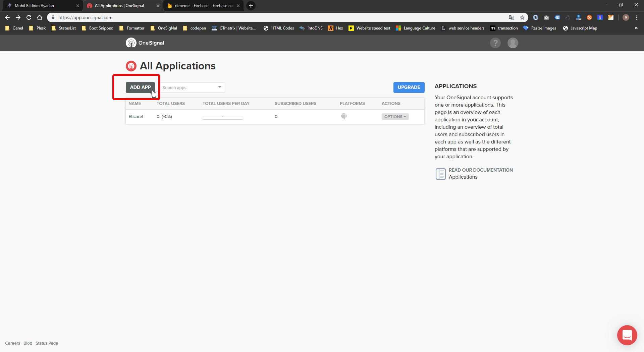Open the StatusList bookmark folder
Viewport: 644px width, 352px height.
(64, 28)
